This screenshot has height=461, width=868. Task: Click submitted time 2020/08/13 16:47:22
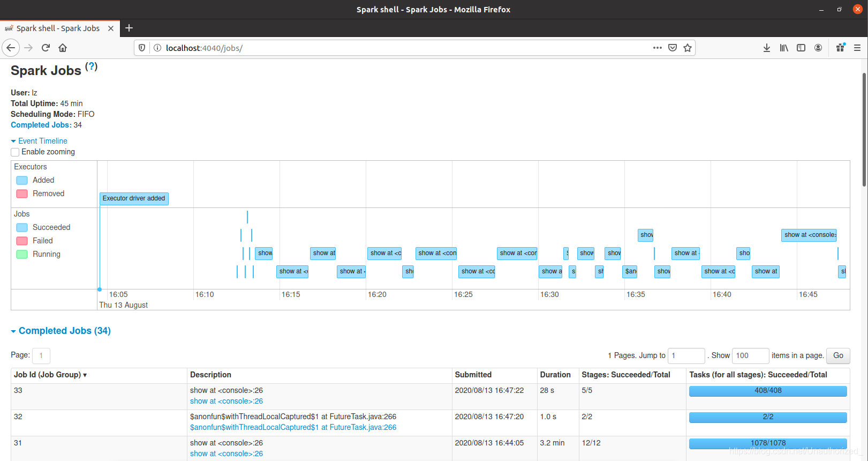pos(489,390)
